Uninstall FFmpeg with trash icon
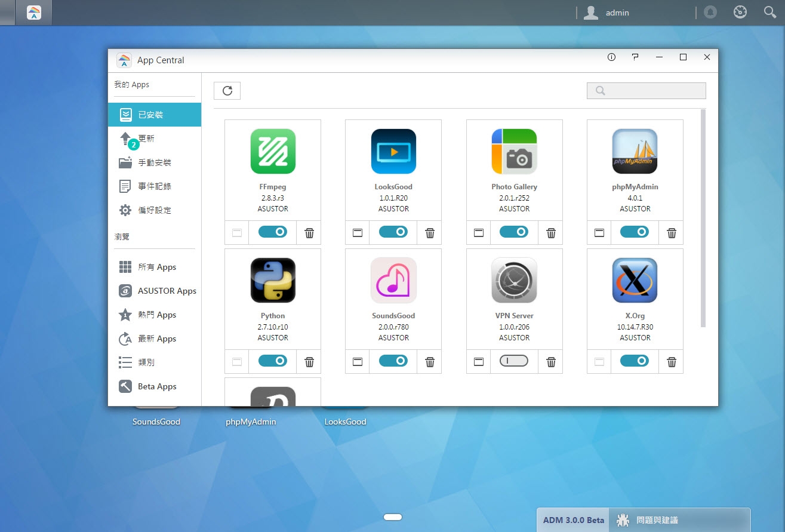Screen dimensions: 785x532 309,233
